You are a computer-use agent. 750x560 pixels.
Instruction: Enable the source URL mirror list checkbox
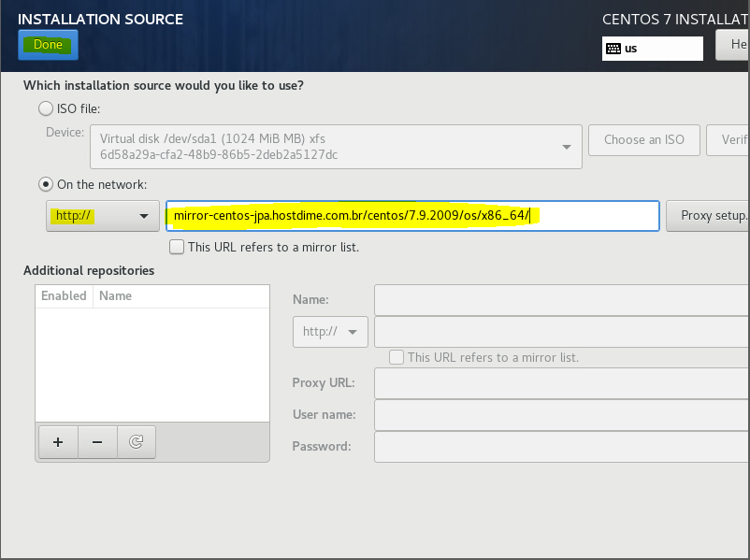point(177,248)
